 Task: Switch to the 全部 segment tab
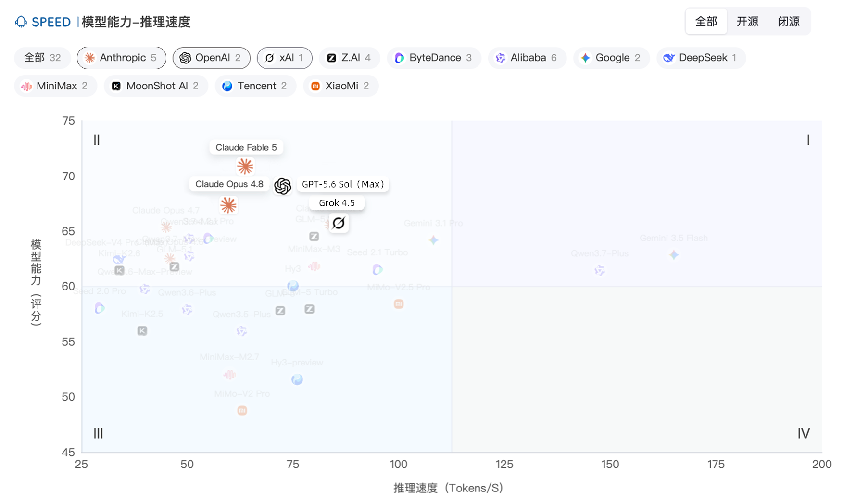[x=706, y=21]
